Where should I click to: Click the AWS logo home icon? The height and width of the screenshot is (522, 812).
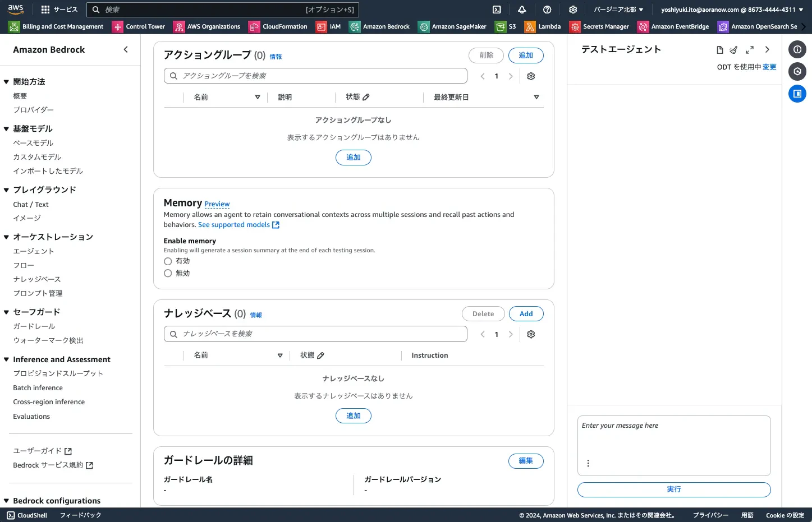tap(16, 9)
